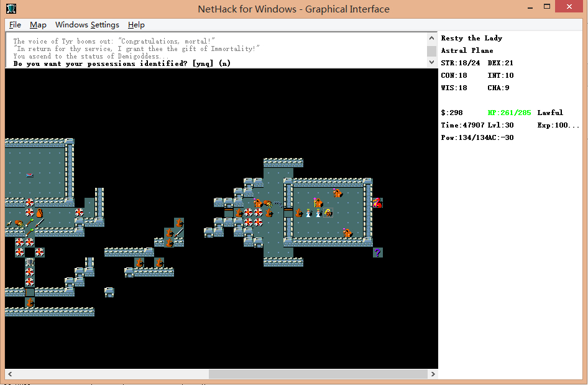
Task: Click the hooded priest in temple's upper area
Action: click(x=338, y=193)
